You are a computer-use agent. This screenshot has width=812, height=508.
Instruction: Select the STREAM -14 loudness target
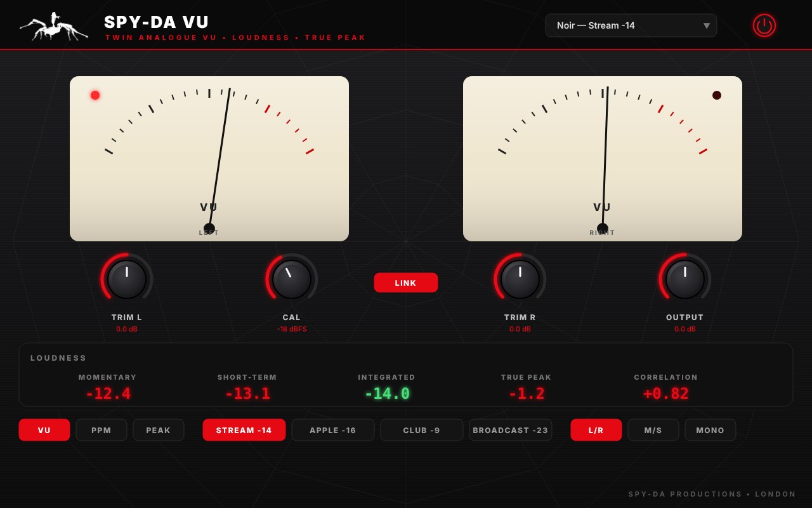[x=244, y=430]
